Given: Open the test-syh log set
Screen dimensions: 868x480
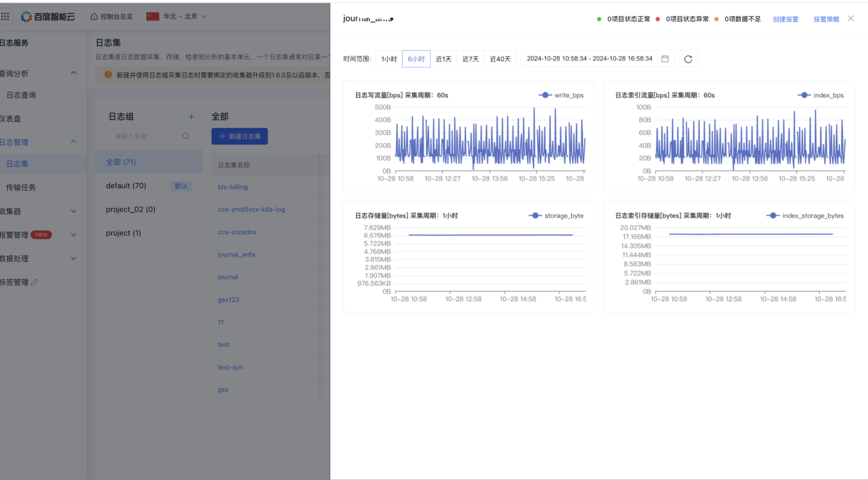Looking at the screenshot, I should (230, 367).
